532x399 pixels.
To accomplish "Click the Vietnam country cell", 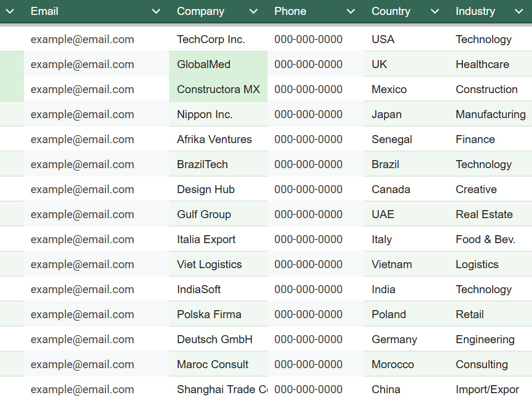I will pos(406,264).
